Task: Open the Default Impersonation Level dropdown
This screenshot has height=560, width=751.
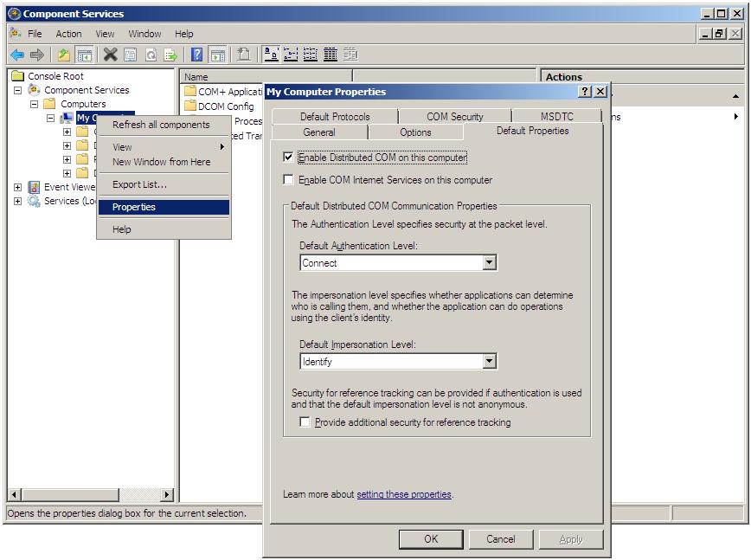Action: point(491,361)
